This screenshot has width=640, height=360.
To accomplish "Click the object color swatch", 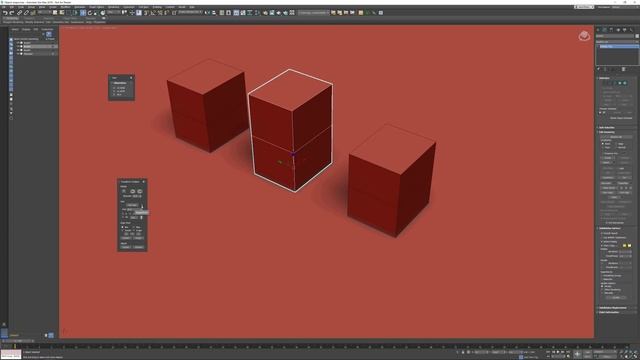I will (x=637, y=36).
